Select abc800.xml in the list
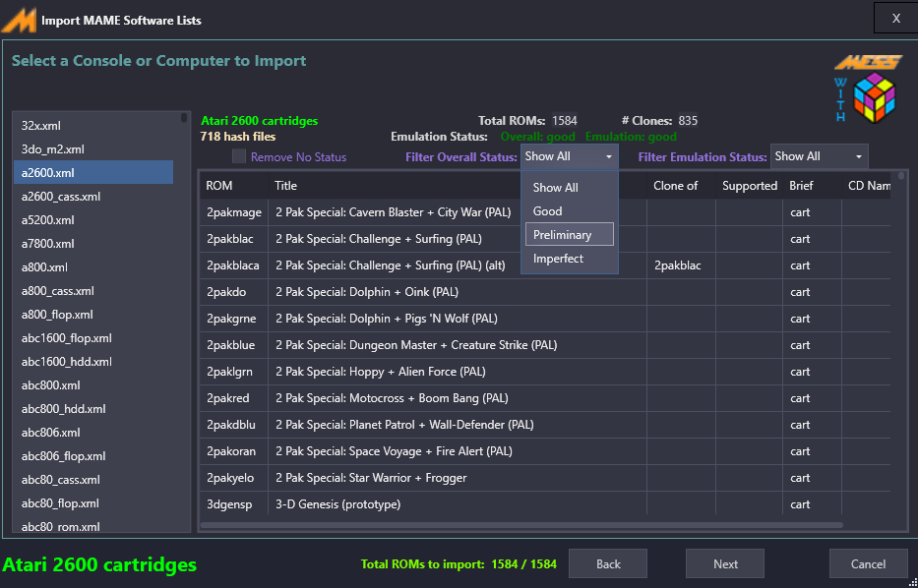The width and height of the screenshot is (918, 588). click(x=93, y=385)
